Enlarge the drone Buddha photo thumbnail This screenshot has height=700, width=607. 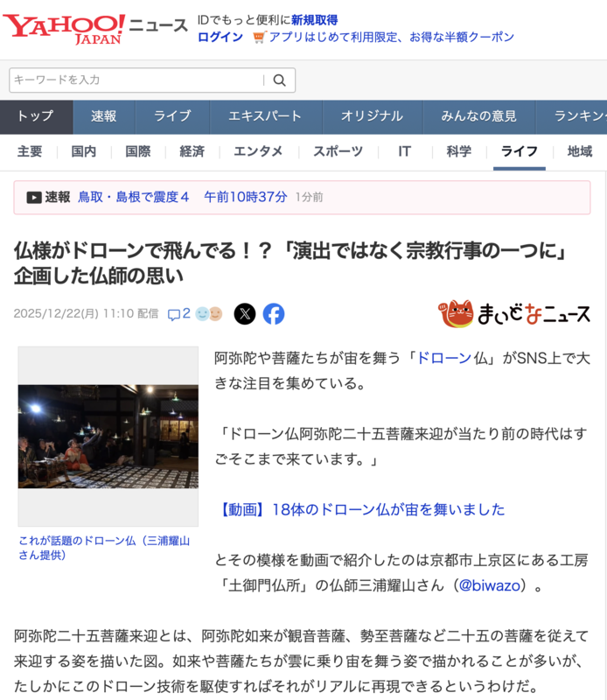point(108,437)
